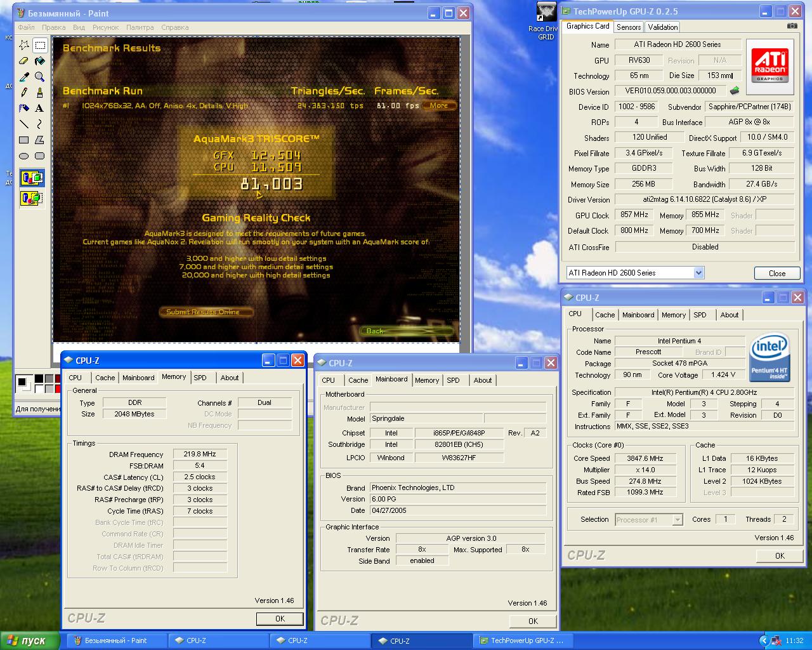This screenshot has height=650, width=812.
Task: Switch to the Validation tab in GPU-Z
Action: 663,27
